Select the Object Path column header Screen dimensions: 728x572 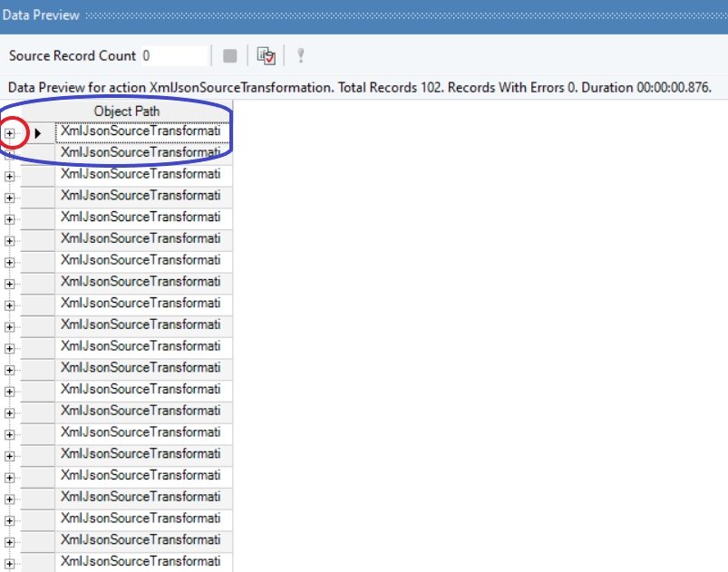126,111
